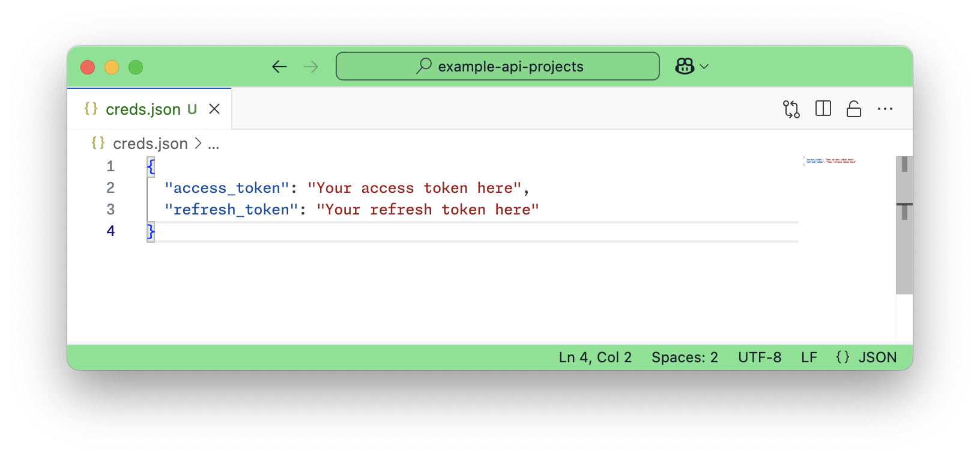
Task: Open the Accounts icon in the title bar
Action: pyautogui.click(x=684, y=66)
